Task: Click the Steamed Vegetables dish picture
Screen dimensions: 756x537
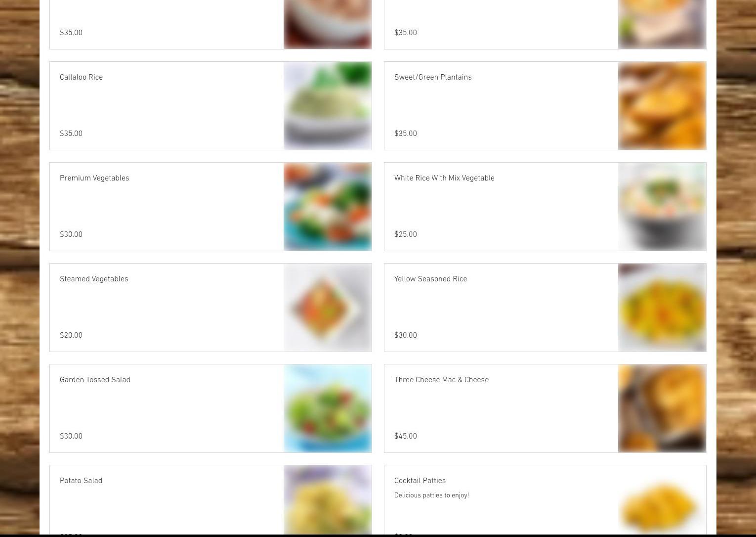Action: (328, 308)
